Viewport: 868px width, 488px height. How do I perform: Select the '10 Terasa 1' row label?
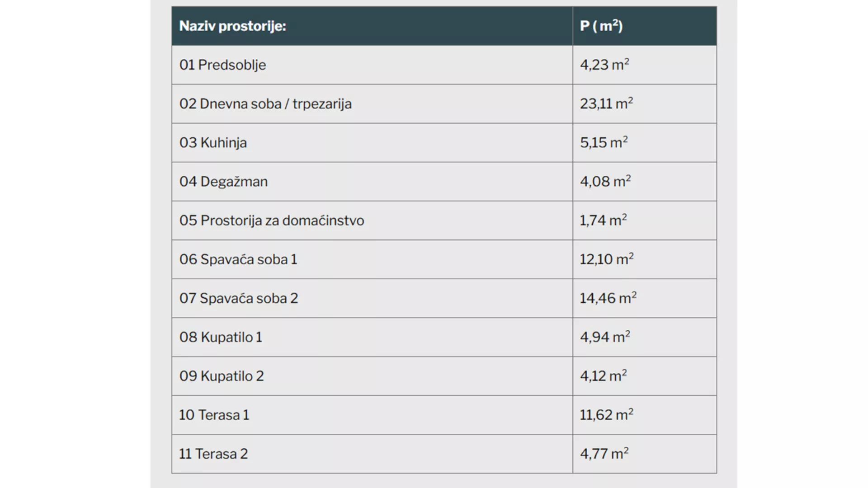(x=214, y=415)
